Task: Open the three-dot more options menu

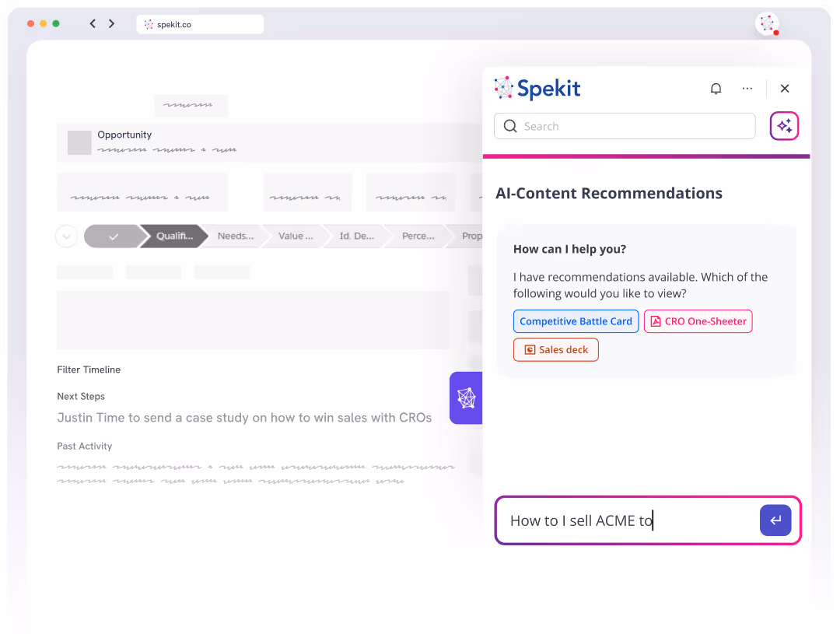Action: tap(747, 89)
